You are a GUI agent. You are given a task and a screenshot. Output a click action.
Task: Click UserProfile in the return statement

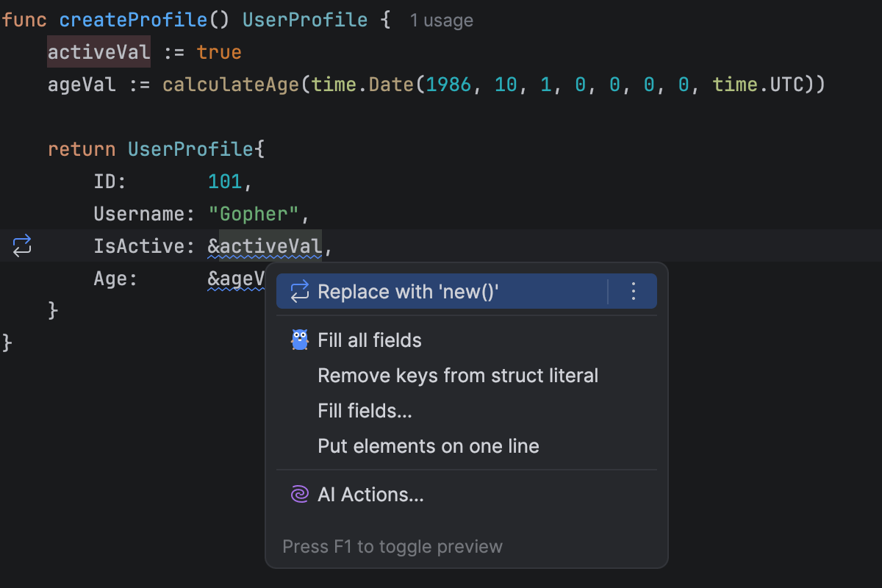coord(191,149)
